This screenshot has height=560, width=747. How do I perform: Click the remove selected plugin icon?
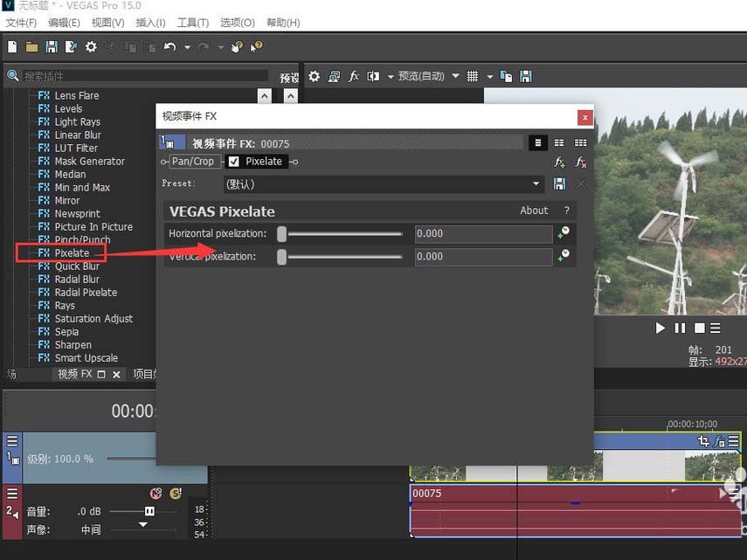(x=581, y=162)
